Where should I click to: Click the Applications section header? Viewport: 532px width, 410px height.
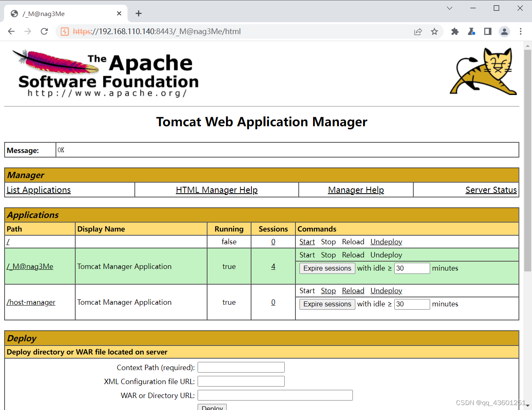click(262, 215)
